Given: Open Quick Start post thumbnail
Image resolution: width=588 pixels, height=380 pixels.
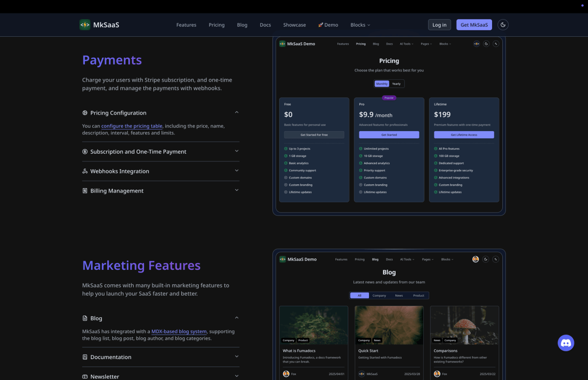Looking at the screenshot, I should pos(389,325).
